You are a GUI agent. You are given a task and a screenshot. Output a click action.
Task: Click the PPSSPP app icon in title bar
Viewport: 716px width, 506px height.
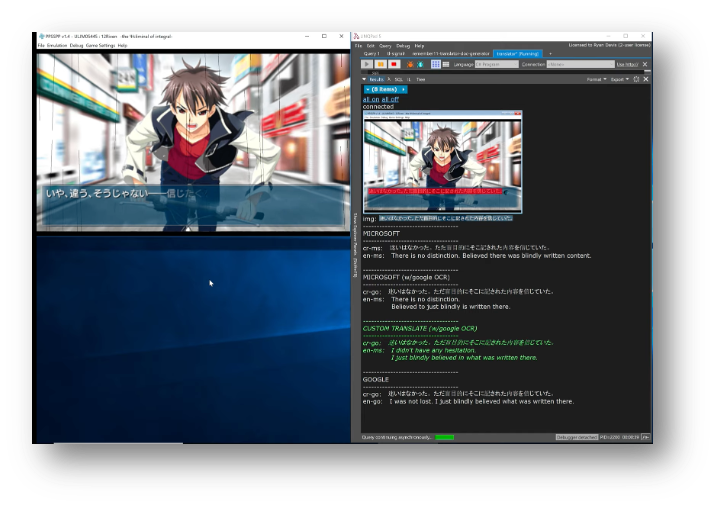42,36
